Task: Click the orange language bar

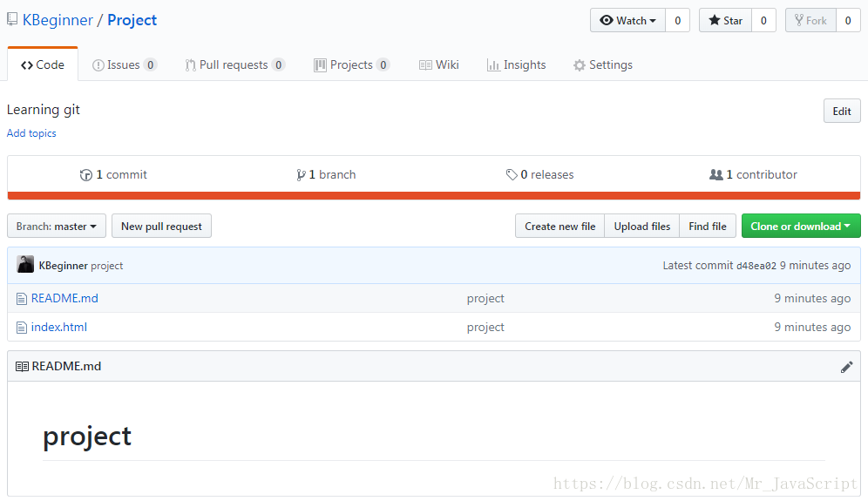Action: click(x=434, y=195)
